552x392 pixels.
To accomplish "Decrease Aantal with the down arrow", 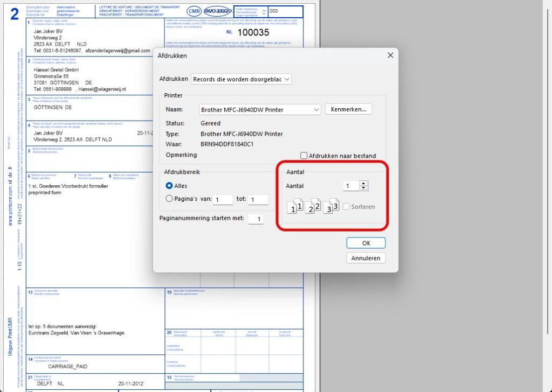I will 364,188.
